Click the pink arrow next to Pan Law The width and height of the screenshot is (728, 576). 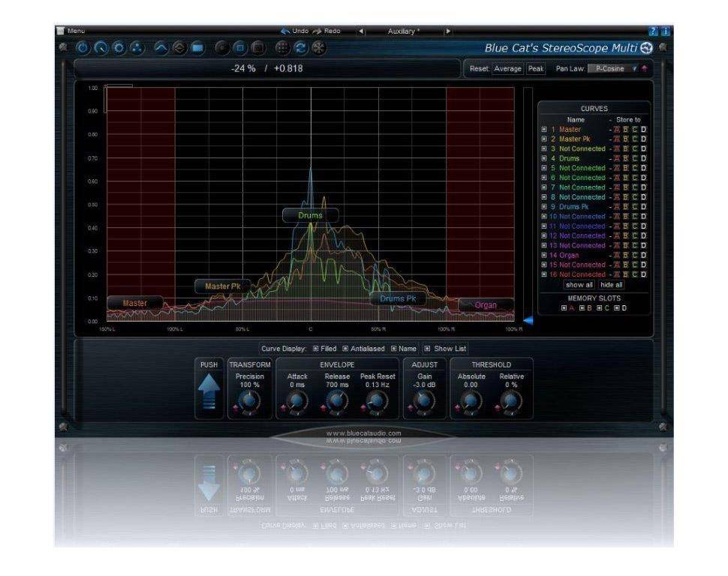(645, 68)
